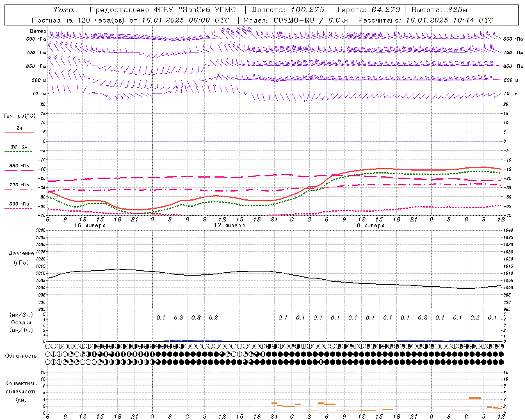Click the computed time "Рассчитано: 16.01.2025 10:44 UTC"

pyautogui.click(x=426, y=20)
